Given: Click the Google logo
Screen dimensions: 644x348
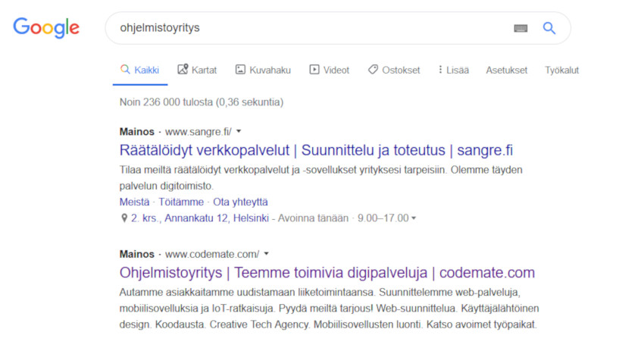Looking at the screenshot, I should pyautogui.click(x=46, y=27).
